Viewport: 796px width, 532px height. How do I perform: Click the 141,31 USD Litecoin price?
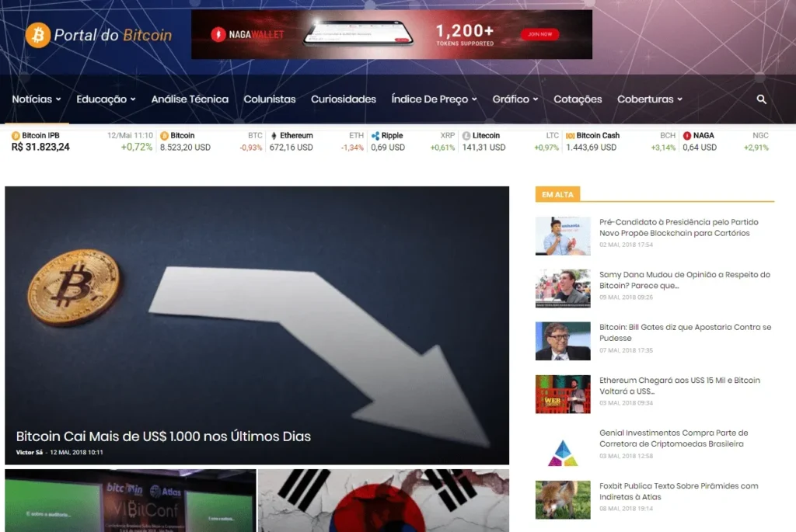pos(484,148)
